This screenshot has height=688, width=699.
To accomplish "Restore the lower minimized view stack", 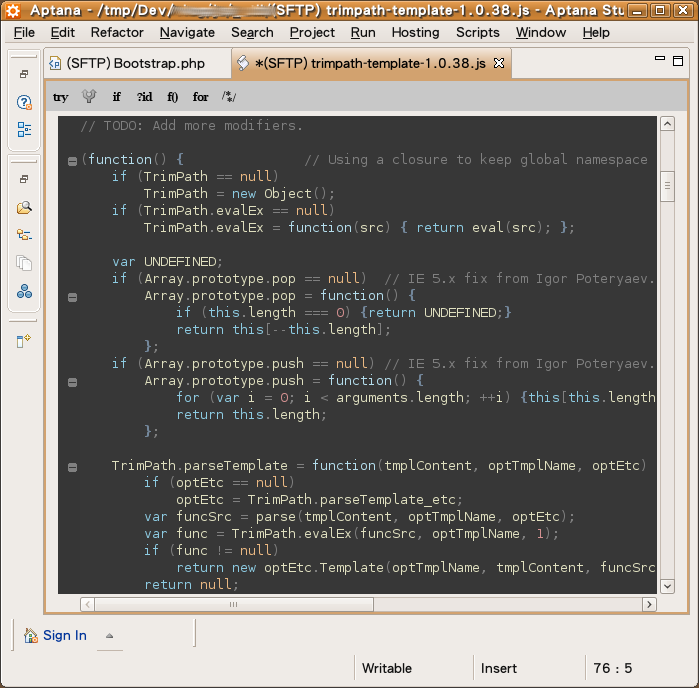I will pyautogui.click(x=24, y=179).
